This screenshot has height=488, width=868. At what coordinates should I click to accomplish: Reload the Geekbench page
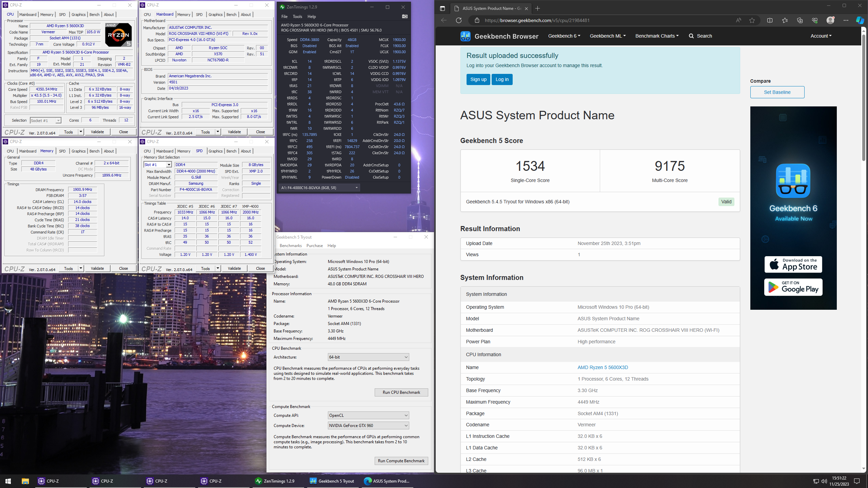click(459, 20)
